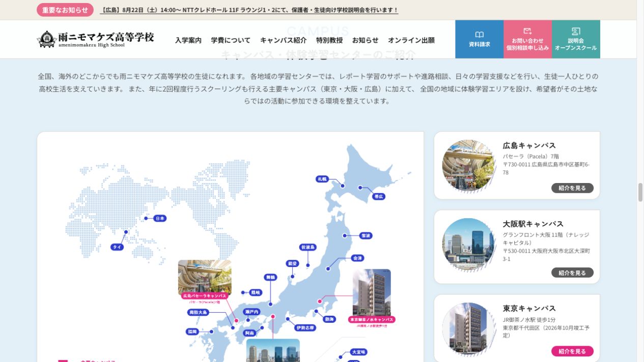Open the オンライン出願 menu
Image resolution: width=644 pixels, height=362 pixels.
[411, 40]
